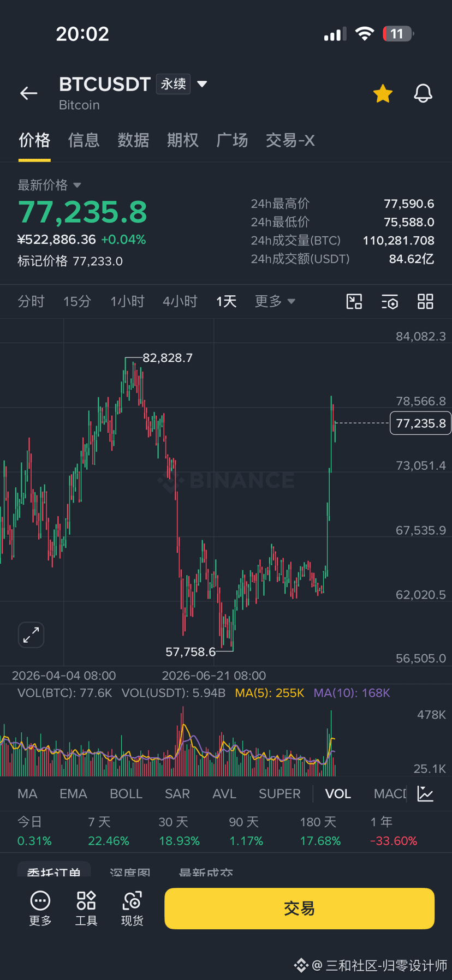452x980 pixels.
Task: Select the 分时 chart interval
Action: point(31,301)
